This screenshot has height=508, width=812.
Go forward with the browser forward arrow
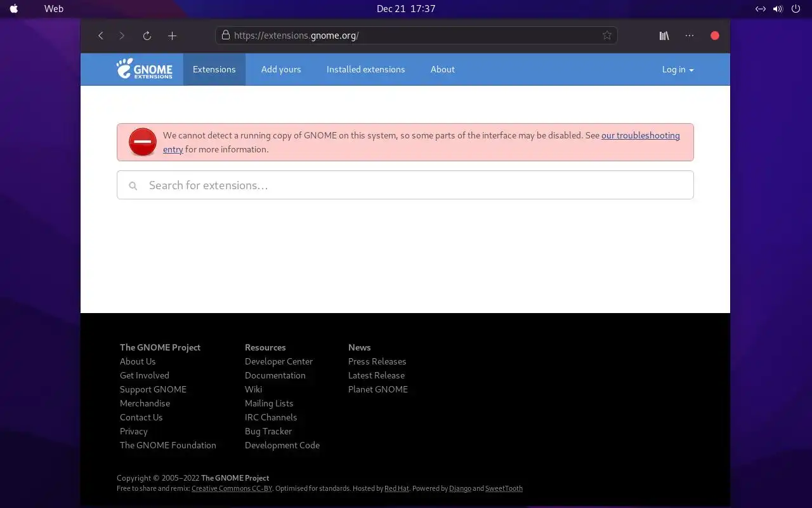click(x=122, y=36)
